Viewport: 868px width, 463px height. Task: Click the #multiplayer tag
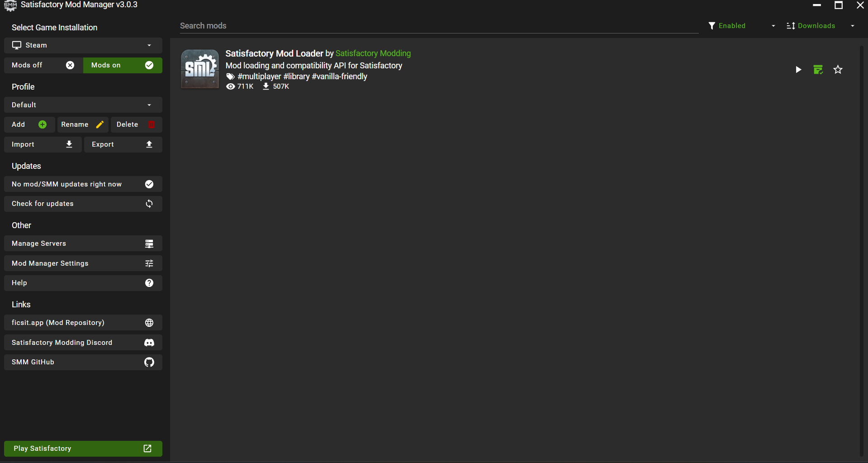[260, 76]
